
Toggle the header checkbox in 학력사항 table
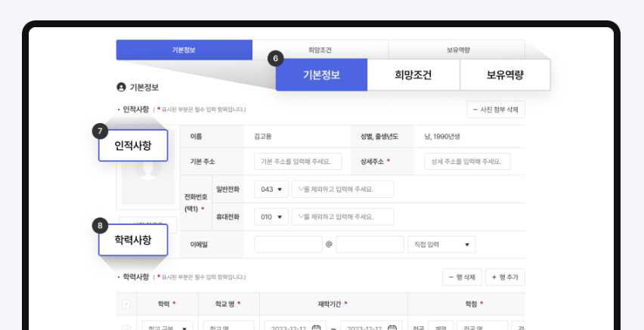[x=126, y=304]
